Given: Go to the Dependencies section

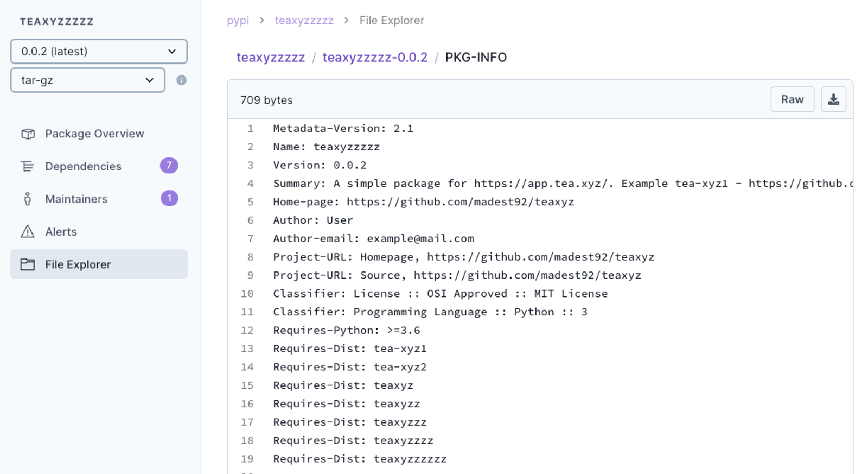Looking at the screenshot, I should pos(99,166).
